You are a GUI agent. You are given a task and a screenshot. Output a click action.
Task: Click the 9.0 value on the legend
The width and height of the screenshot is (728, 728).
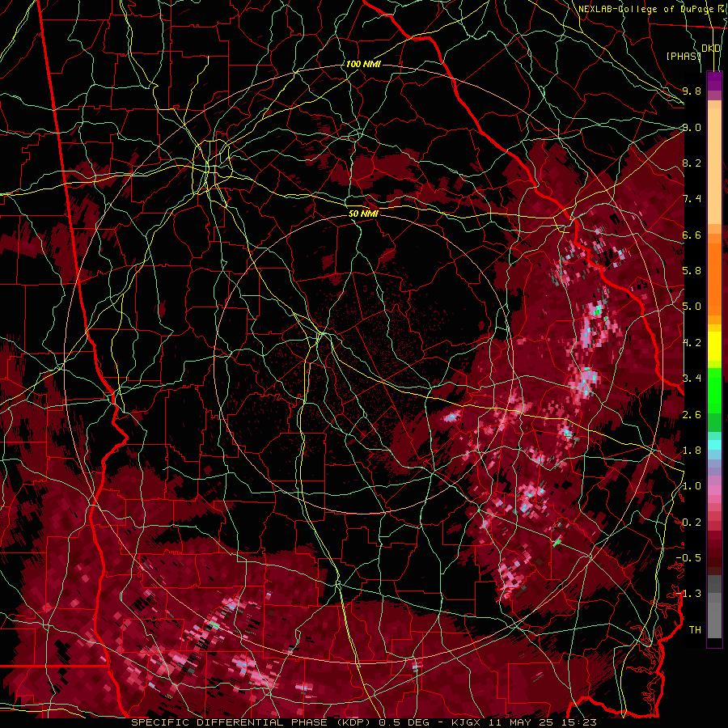pyautogui.click(x=692, y=127)
